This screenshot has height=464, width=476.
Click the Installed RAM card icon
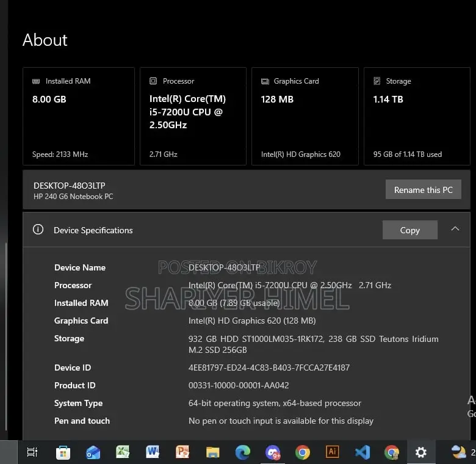click(36, 81)
